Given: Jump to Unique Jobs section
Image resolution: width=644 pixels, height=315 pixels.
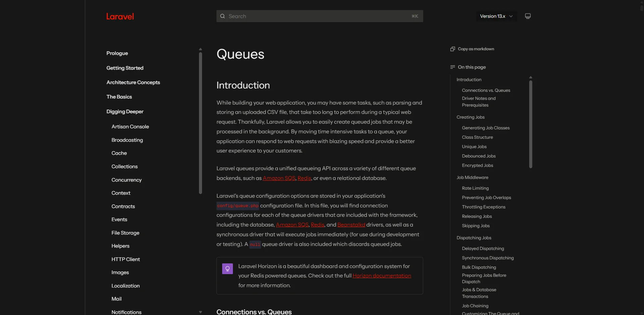Looking at the screenshot, I should [x=474, y=147].
